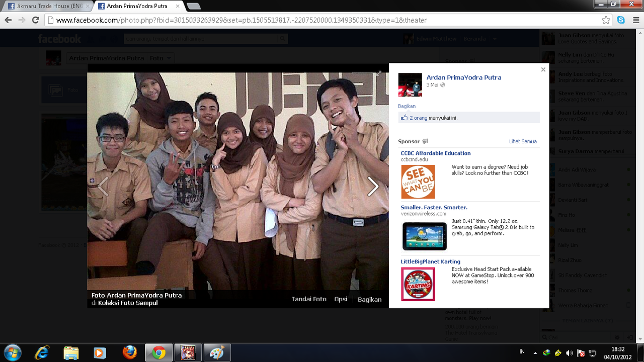Close the photo viewer with the X
Screen dimensions: 644x362
(x=543, y=70)
